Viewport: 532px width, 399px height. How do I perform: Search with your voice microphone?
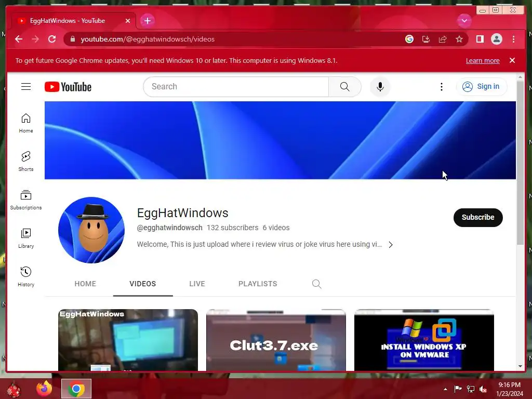click(380, 87)
